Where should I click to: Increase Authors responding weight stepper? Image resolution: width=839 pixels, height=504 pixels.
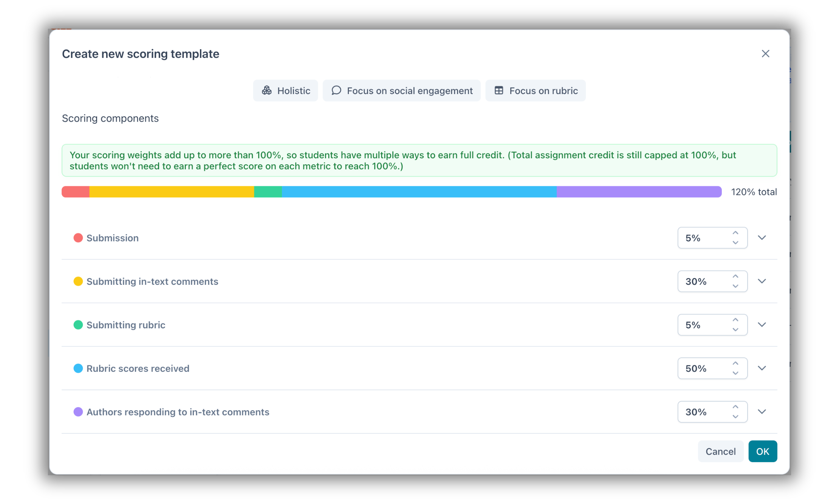(735, 407)
